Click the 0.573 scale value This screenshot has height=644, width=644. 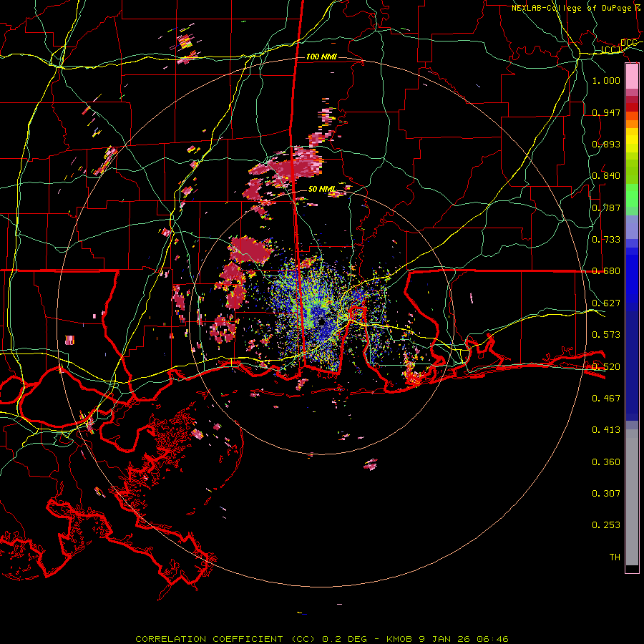(606, 334)
